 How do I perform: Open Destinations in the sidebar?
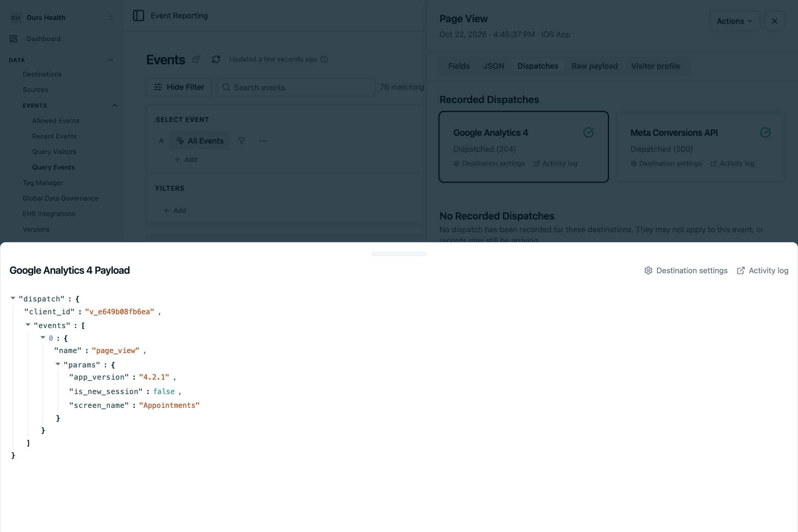point(42,74)
